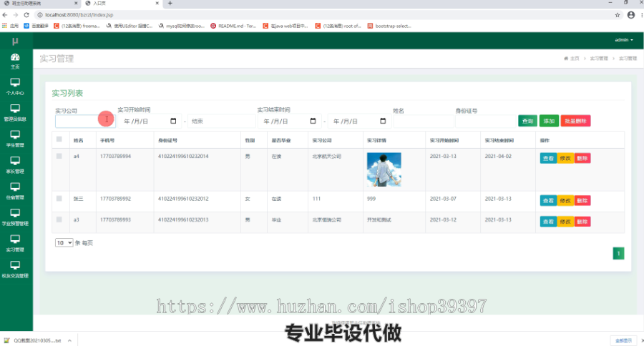The image size is (644, 346).
Task: Open the browser profile avatar
Action: coord(631,15)
